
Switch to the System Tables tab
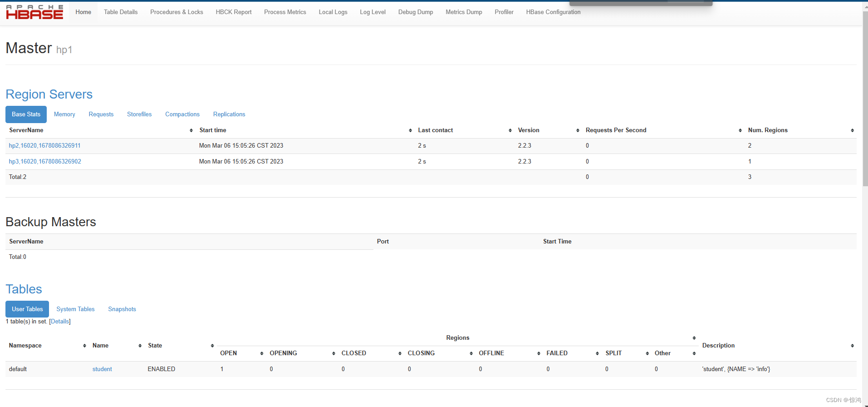click(x=75, y=309)
